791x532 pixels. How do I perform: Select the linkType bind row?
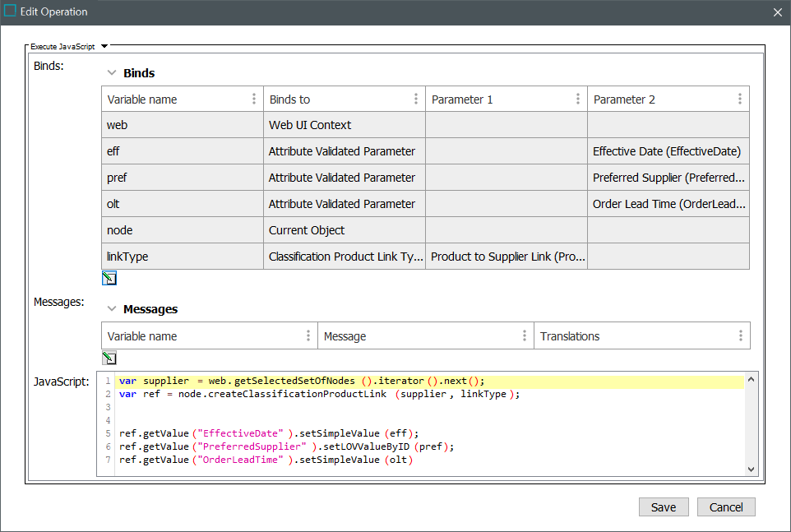pos(425,257)
